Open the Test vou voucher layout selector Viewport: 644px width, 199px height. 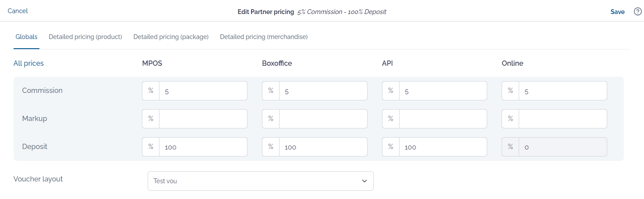[261, 181]
